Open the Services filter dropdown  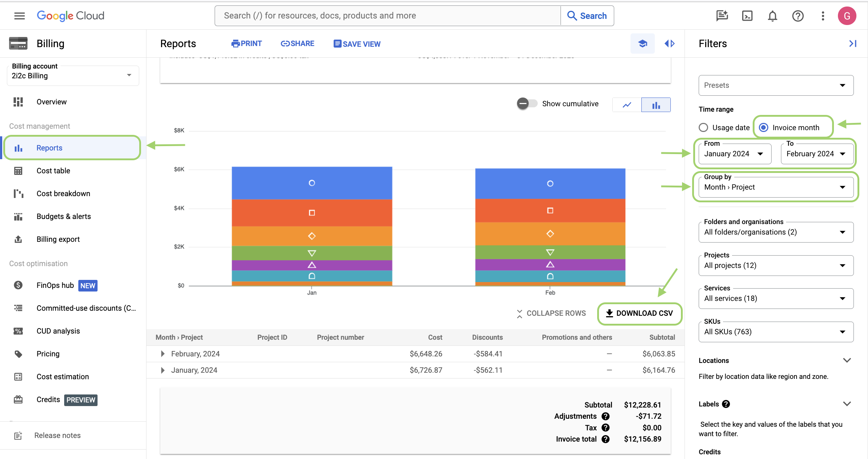pyautogui.click(x=776, y=299)
